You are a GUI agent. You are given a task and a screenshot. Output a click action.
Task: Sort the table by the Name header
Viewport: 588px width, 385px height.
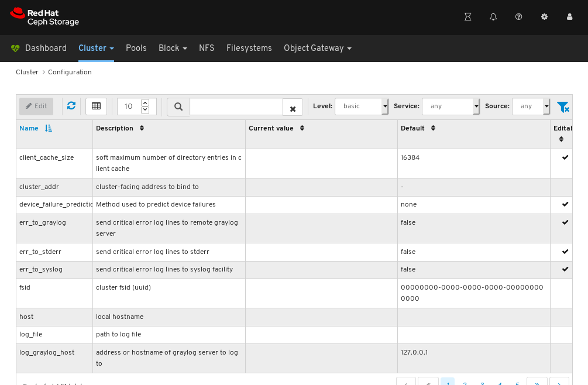29,128
